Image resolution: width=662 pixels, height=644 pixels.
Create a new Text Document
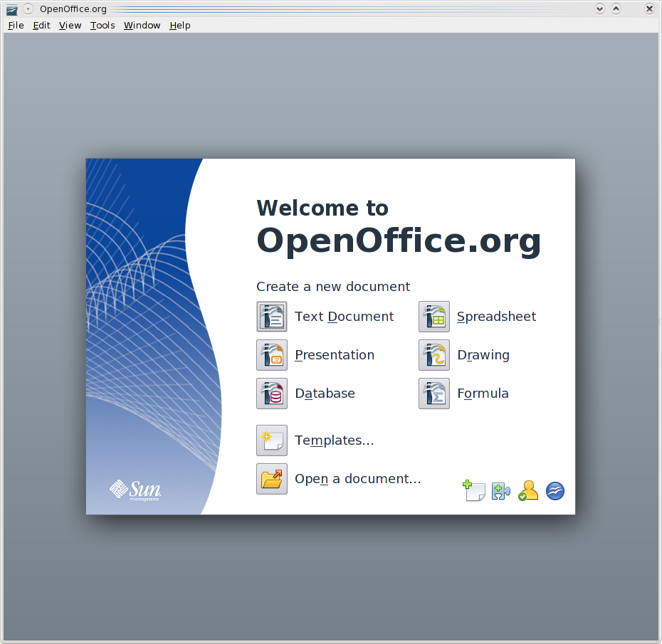[x=272, y=317]
